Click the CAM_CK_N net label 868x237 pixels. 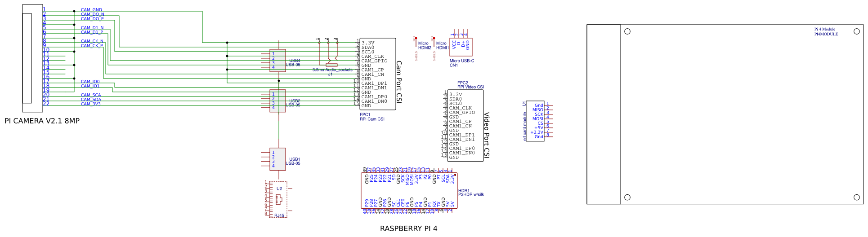[x=92, y=41]
